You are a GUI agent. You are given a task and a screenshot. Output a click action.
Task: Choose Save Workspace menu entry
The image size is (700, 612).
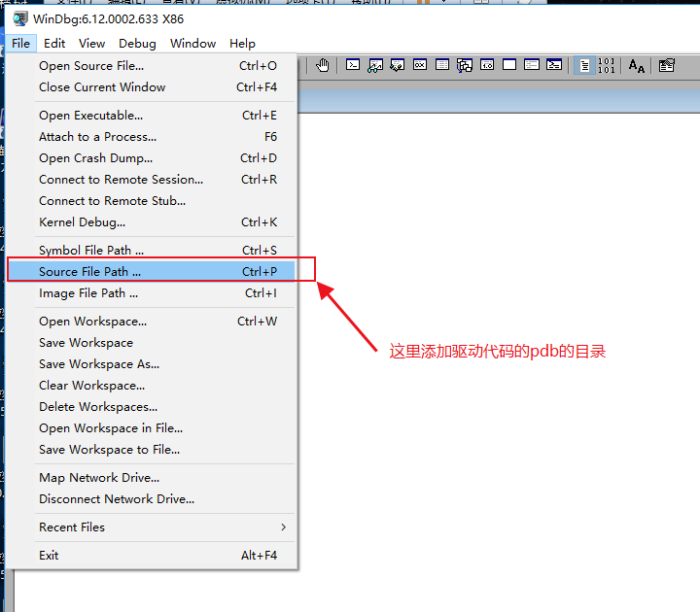tap(152, 343)
